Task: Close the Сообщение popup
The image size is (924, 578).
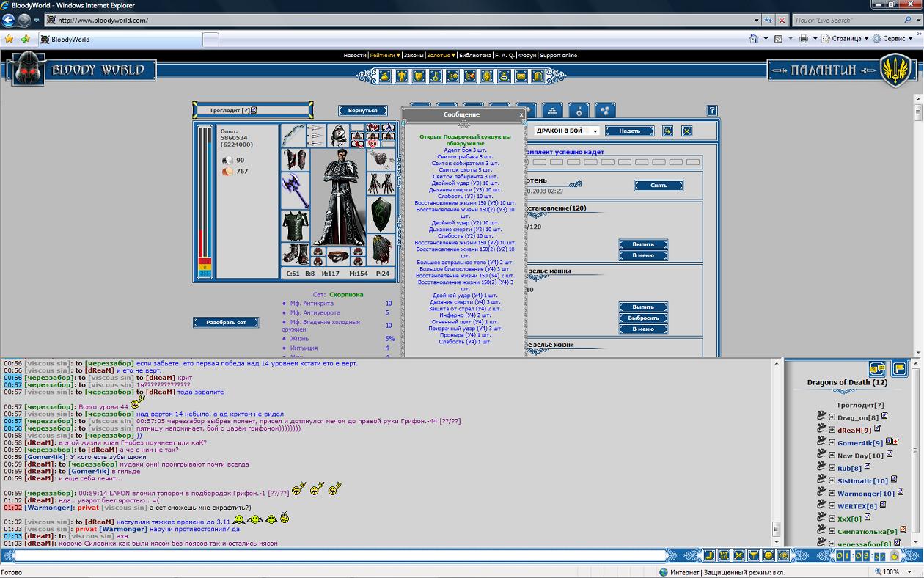Action: tap(521, 114)
